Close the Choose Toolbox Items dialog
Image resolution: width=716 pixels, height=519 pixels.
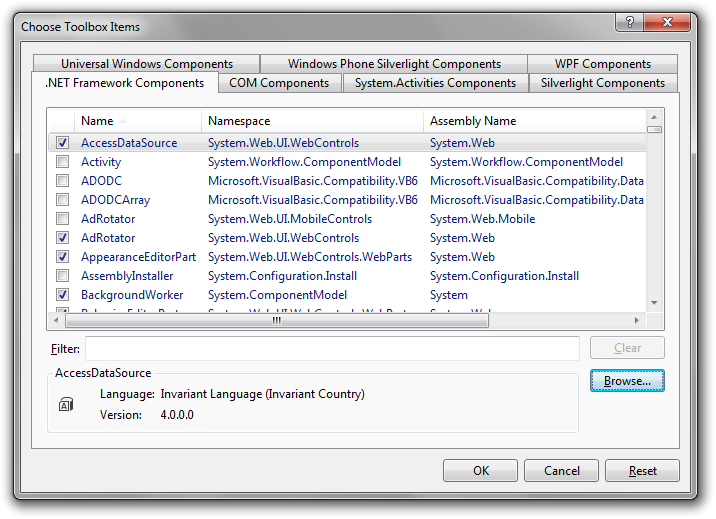click(667, 22)
